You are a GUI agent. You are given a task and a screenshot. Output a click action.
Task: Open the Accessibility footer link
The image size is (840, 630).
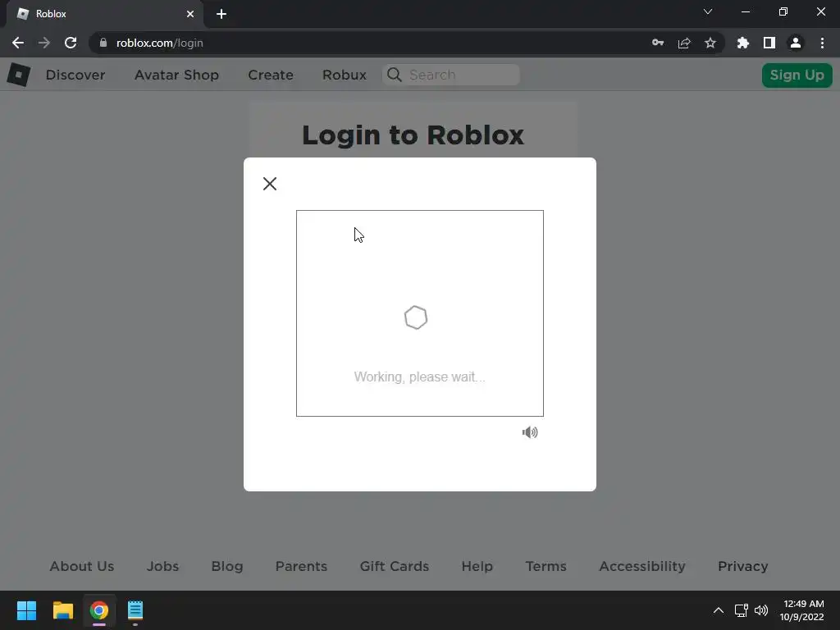pyautogui.click(x=641, y=566)
